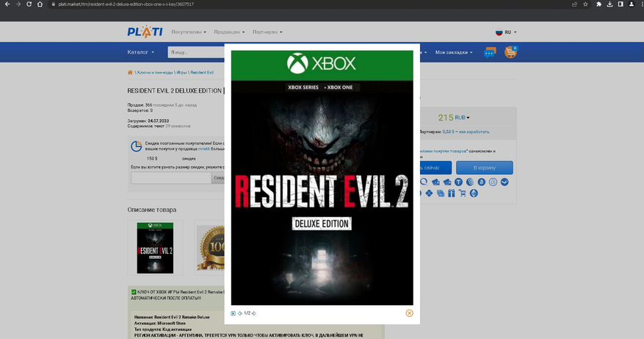Click the browser forward arrow

pyautogui.click(x=18, y=4)
